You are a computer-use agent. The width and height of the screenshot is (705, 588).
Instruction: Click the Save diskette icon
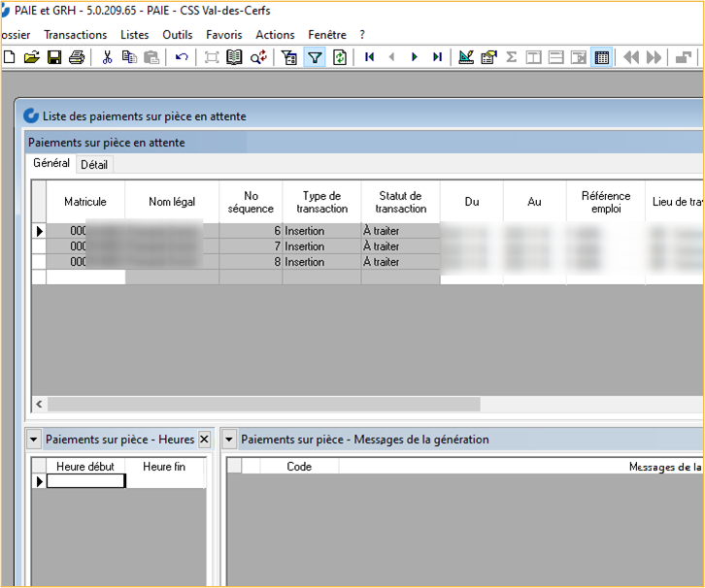[54, 57]
